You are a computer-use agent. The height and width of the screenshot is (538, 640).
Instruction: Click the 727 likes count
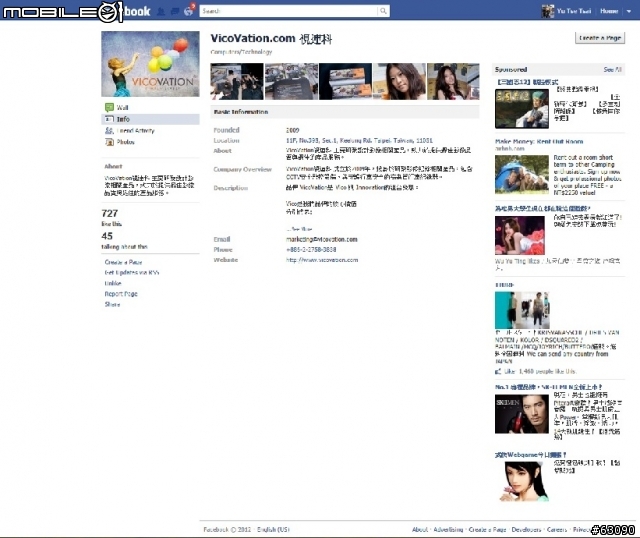(x=110, y=213)
